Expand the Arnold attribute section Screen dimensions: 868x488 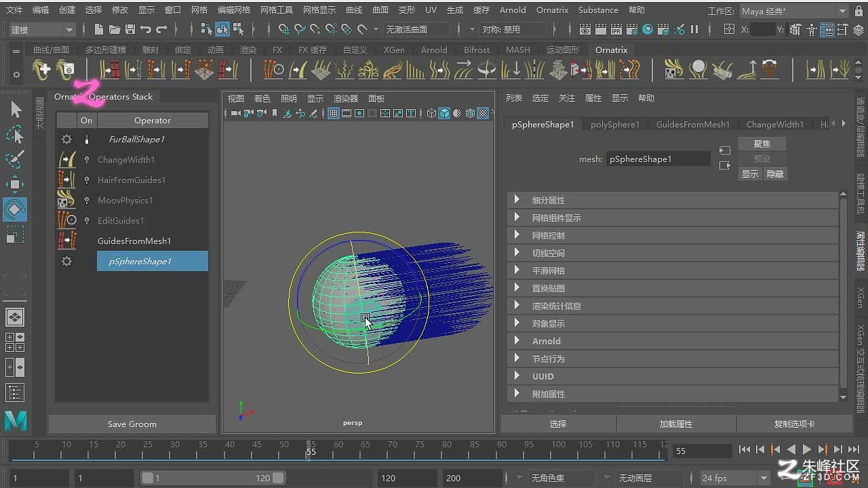tap(673, 341)
